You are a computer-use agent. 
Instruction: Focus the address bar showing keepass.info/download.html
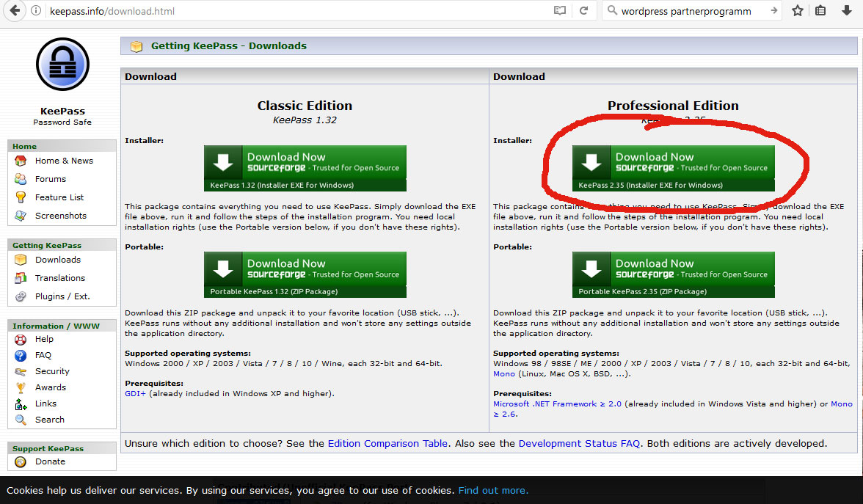pos(297,10)
